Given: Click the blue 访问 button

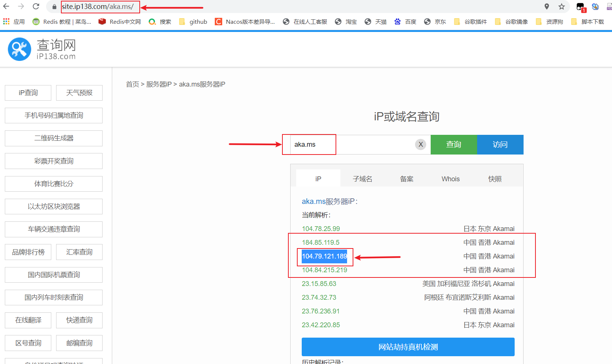Looking at the screenshot, I should [500, 144].
